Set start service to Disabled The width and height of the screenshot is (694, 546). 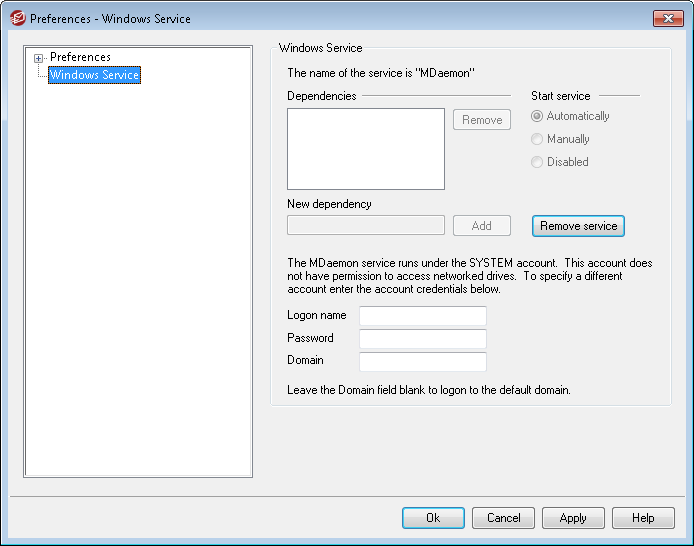(538, 162)
